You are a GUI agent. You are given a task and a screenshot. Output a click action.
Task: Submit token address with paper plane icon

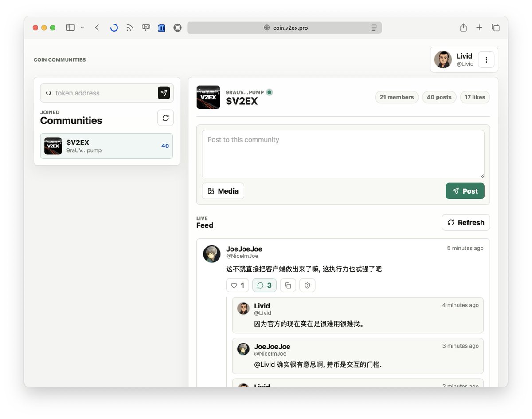(164, 93)
